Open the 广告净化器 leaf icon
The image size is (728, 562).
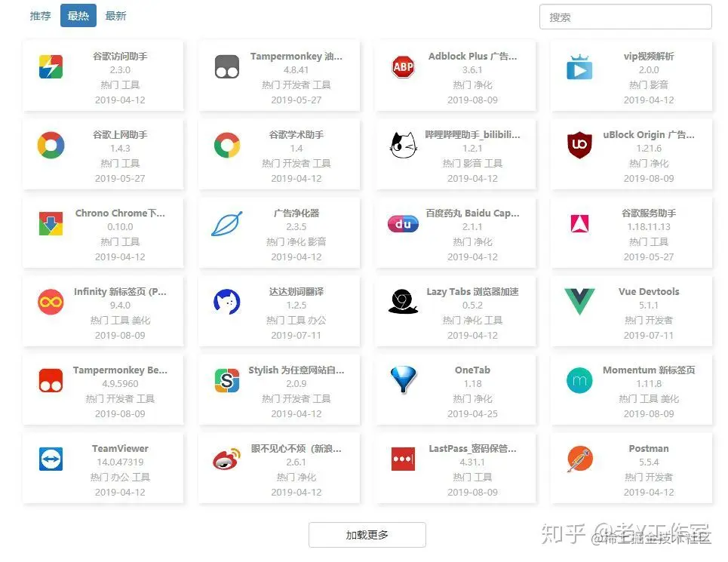227,224
